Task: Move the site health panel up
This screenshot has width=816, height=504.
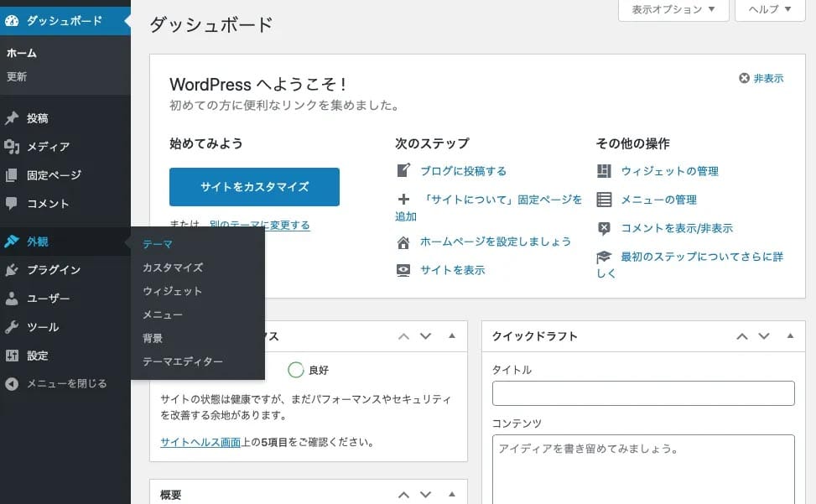Action: pyautogui.click(x=404, y=336)
